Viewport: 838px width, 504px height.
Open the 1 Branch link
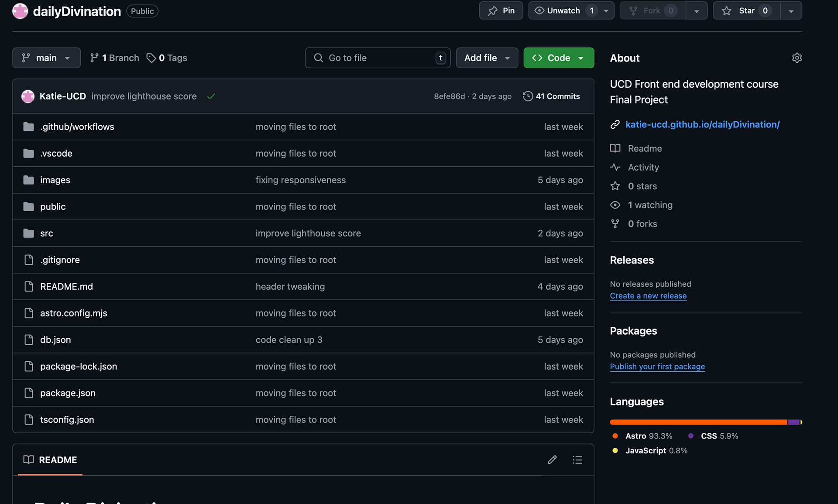(114, 58)
